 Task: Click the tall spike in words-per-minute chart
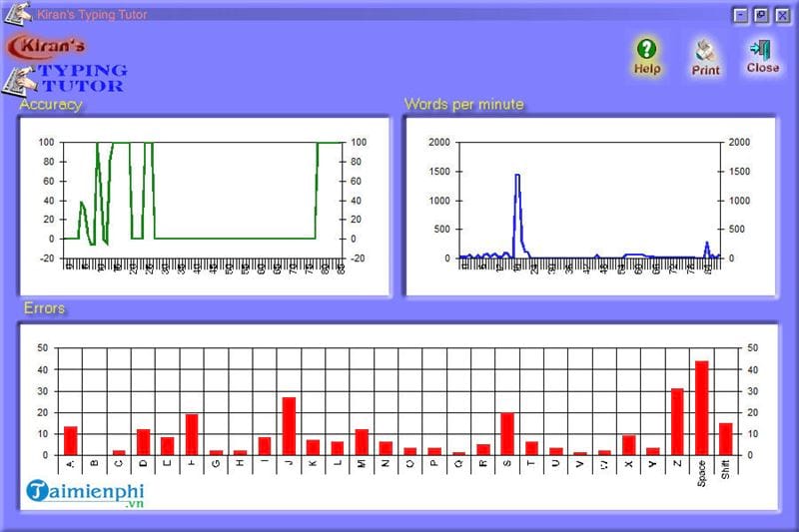517,214
